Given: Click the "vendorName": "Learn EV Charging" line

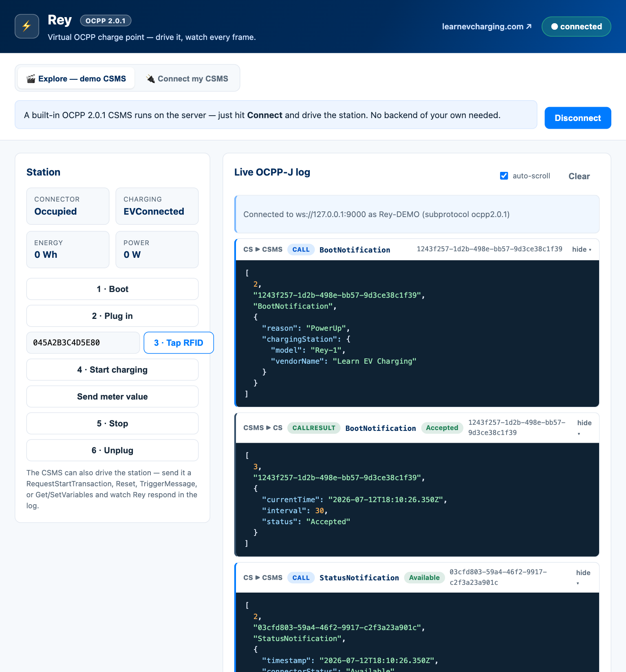Looking at the screenshot, I should click(343, 361).
